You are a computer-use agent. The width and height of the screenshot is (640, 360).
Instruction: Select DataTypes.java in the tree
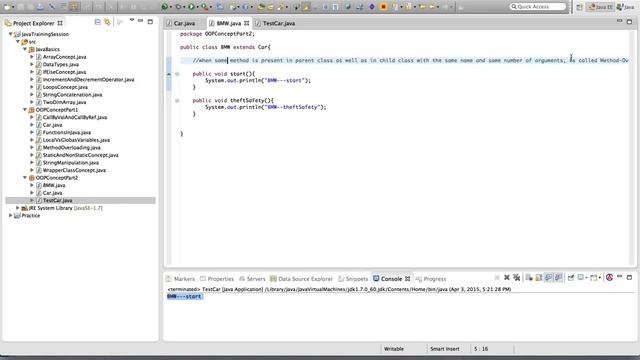[61, 64]
